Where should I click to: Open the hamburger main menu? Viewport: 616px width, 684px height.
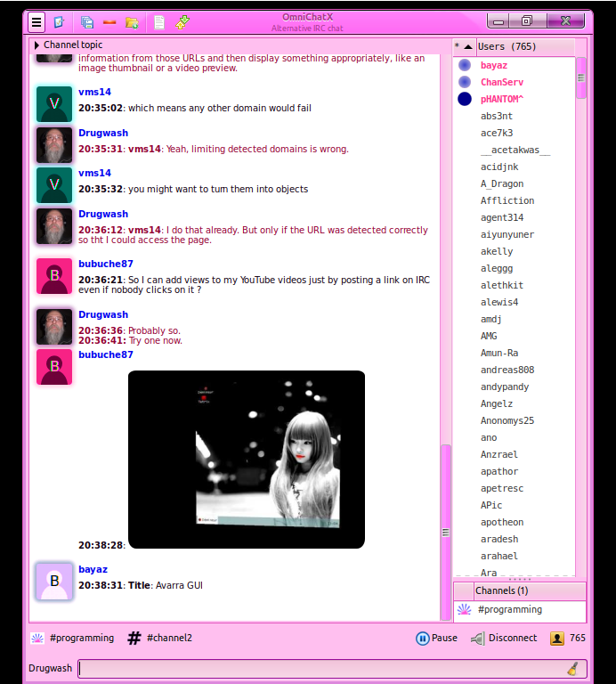[36, 21]
